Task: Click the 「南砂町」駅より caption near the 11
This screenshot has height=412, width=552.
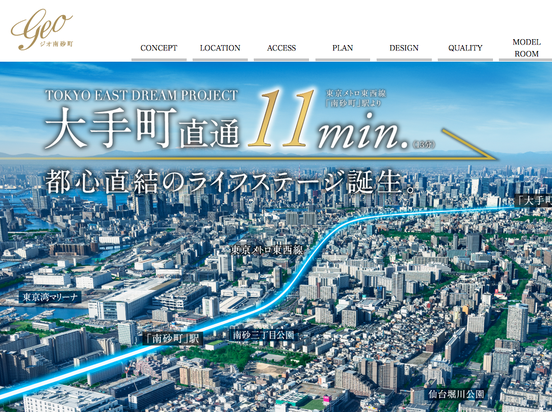Action: (x=353, y=104)
